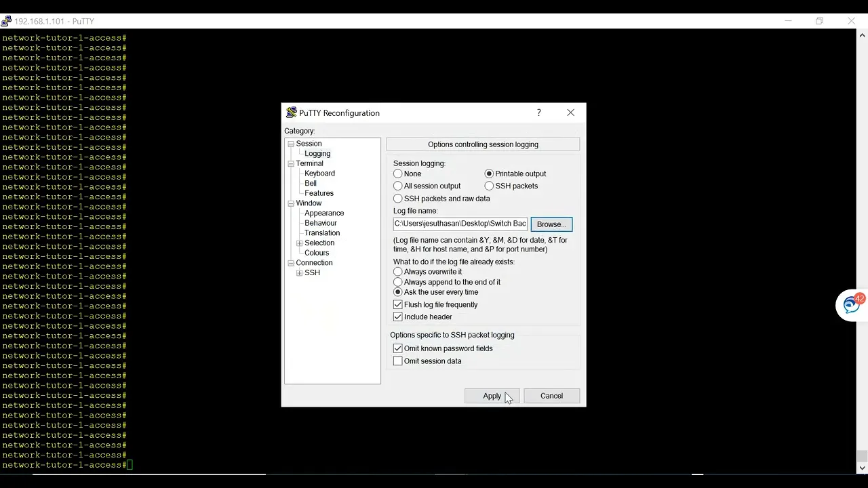The image size is (868, 488).
Task: Select Logging category
Action: tap(317, 153)
